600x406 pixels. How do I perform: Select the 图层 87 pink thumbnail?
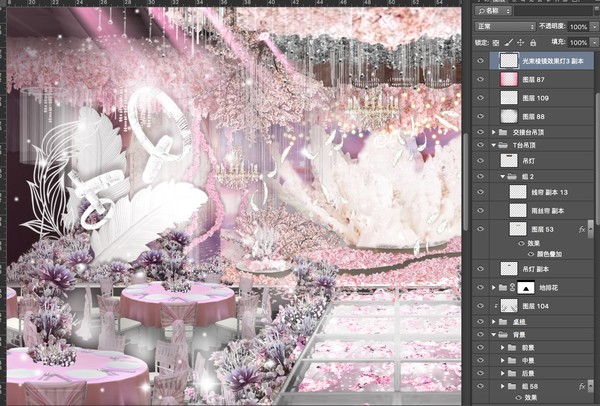pyautogui.click(x=509, y=79)
